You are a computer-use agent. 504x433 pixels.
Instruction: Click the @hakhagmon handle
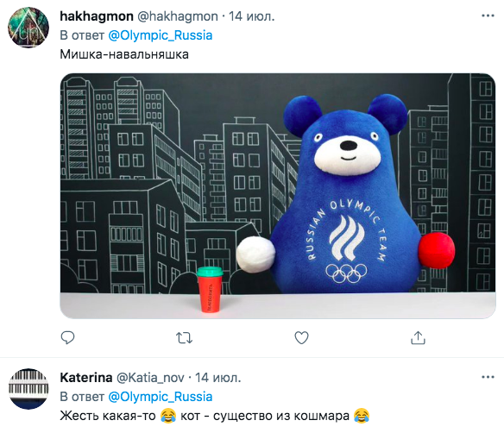click(178, 16)
